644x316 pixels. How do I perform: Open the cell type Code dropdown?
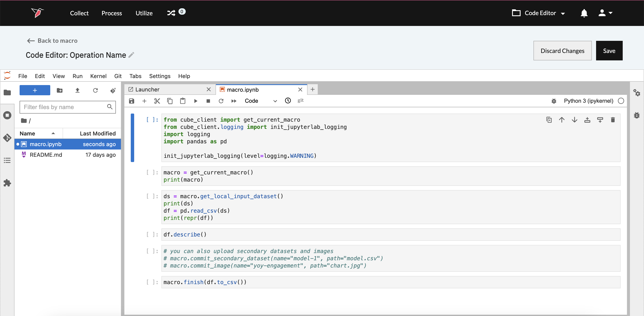[260, 101]
